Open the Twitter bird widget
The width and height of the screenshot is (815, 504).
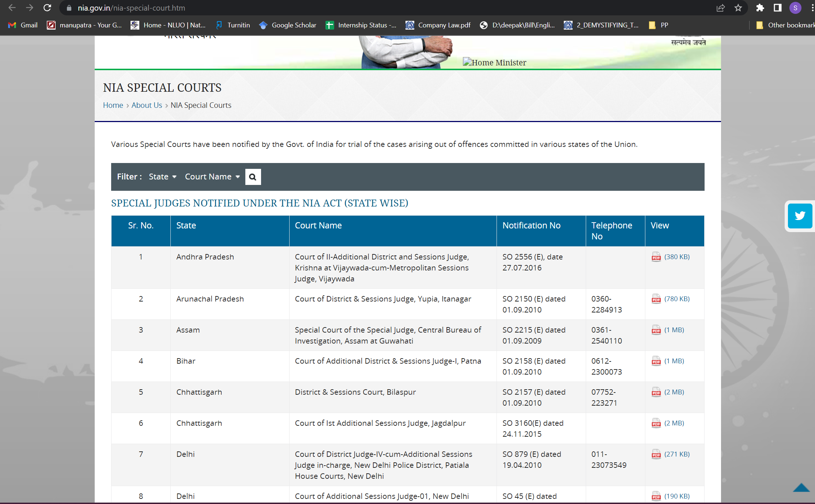point(800,216)
